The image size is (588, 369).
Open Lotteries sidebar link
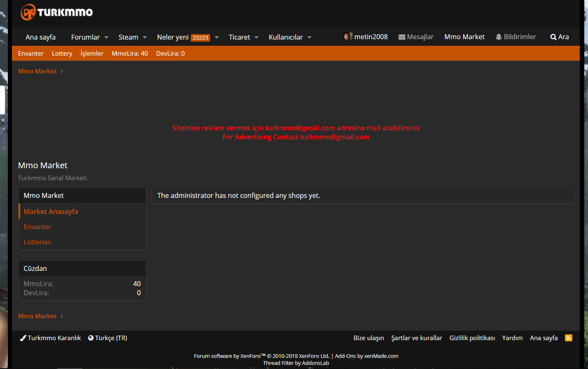click(37, 242)
